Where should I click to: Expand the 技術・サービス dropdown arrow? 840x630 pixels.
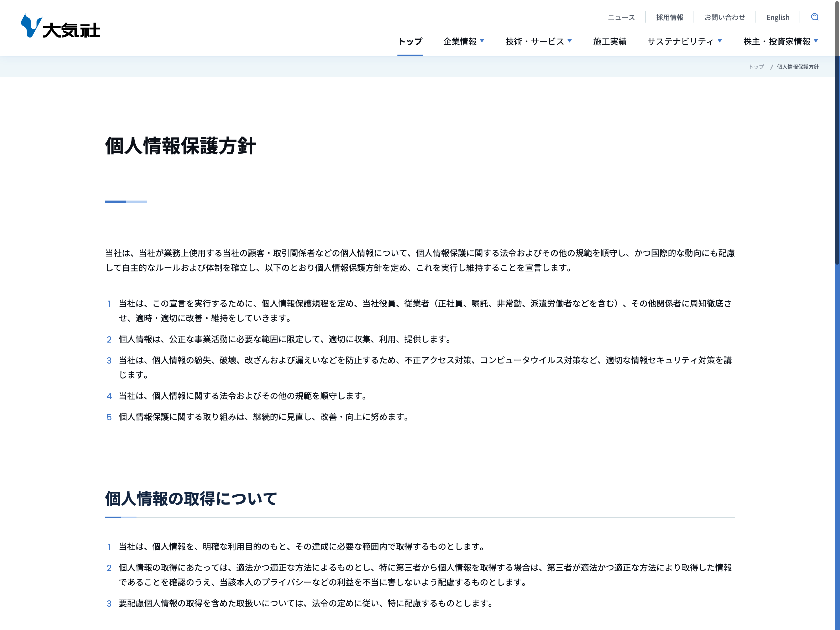[x=569, y=41]
